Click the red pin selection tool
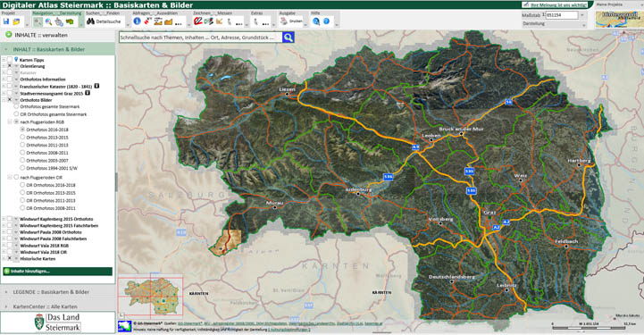 click(147, 21)
